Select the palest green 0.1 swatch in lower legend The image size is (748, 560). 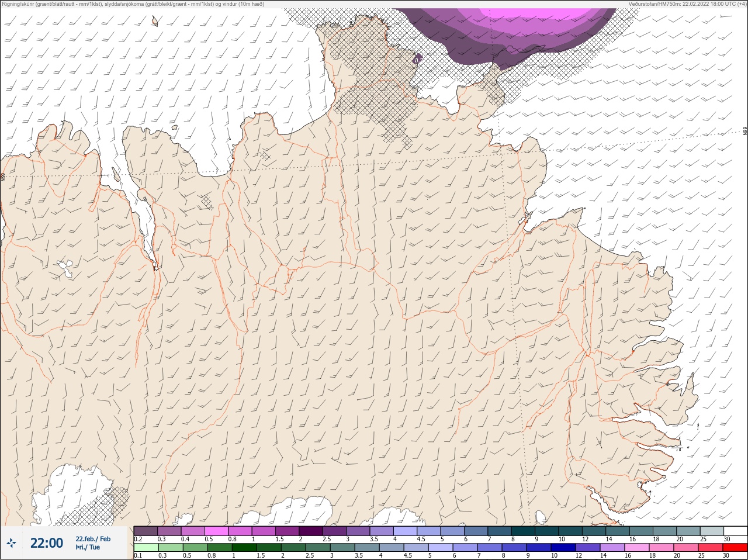(146, 548)
